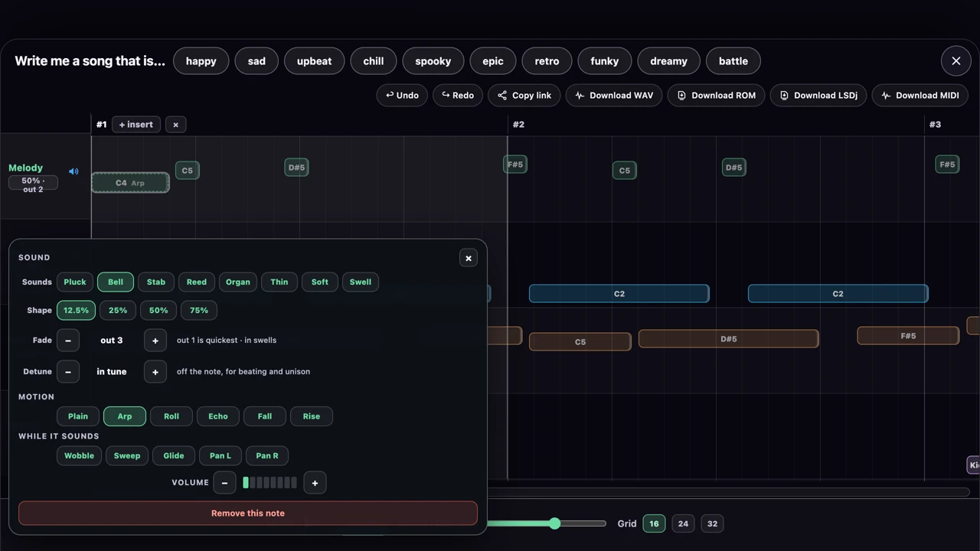Copy the share link
Image resolution: width=980 pixels, height=551 pixels.
point(524,96)
